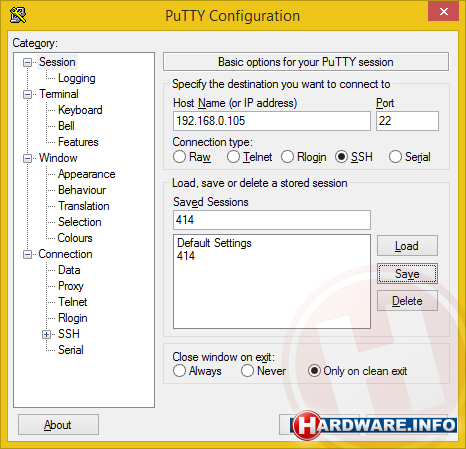Select the Serial connection type

pyautogui.click(x=395, y=157)
